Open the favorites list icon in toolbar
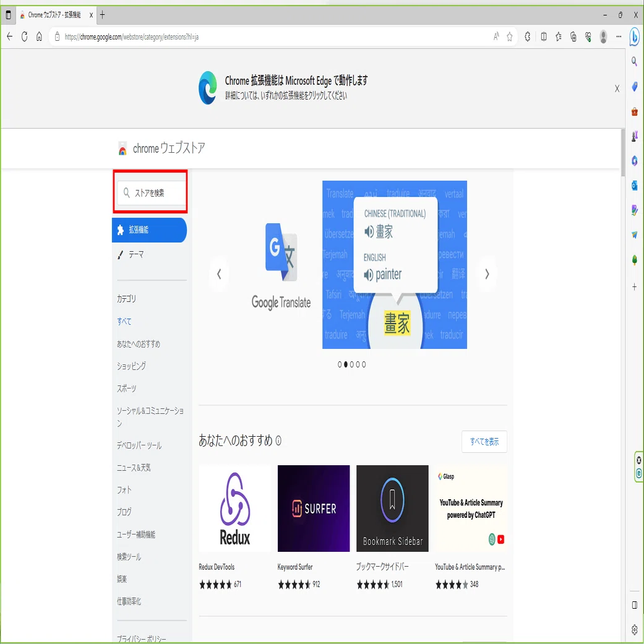The height and width of the screenshot is (644, 644). tap(559, 37)
